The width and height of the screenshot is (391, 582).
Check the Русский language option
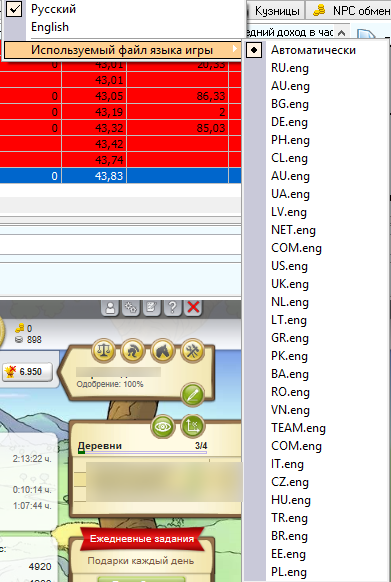(14, 9)
